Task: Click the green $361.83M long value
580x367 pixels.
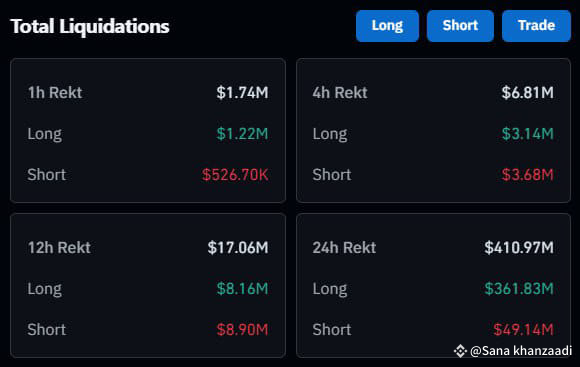Action: click(519, 289)
